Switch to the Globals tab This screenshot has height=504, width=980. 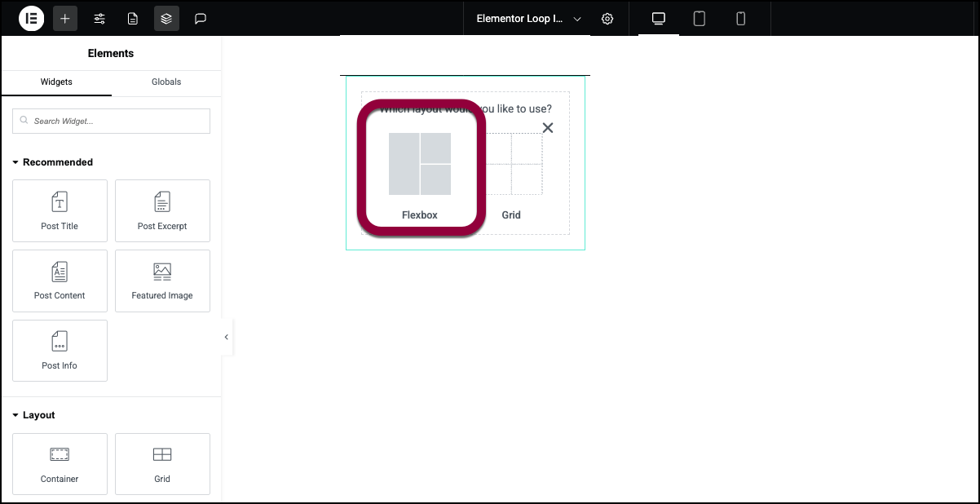(x=166, y=82)
